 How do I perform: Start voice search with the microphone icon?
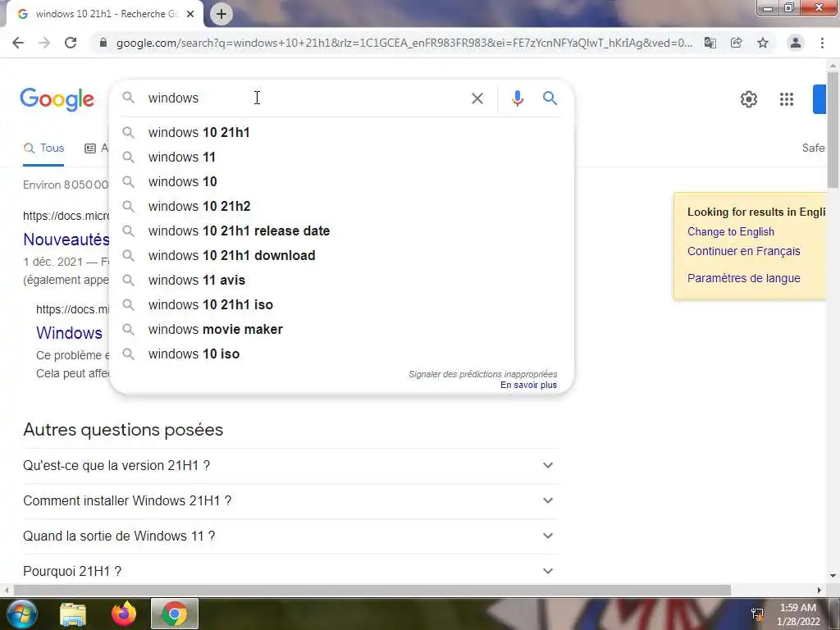pos(518,98)
